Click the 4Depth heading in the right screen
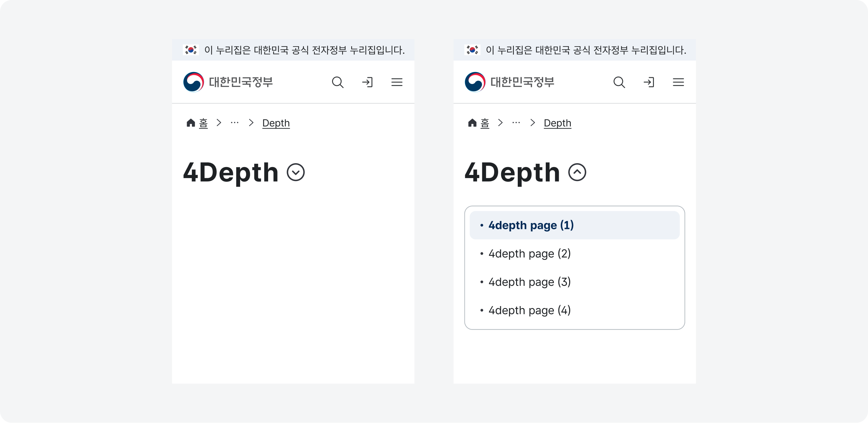This screenshot has width=868, height=423. click(x=512, y=173)
